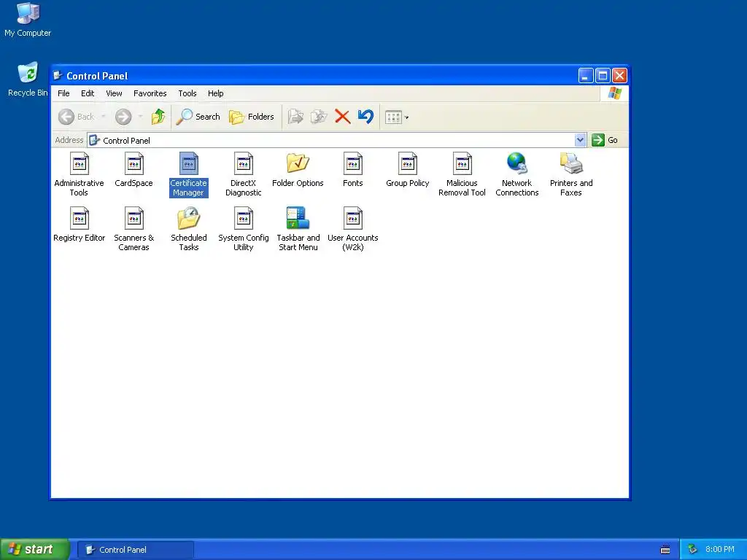Expand the Address bar dropdown
Viewport: 747px width, 560px height.
click(x=580, y=140)
